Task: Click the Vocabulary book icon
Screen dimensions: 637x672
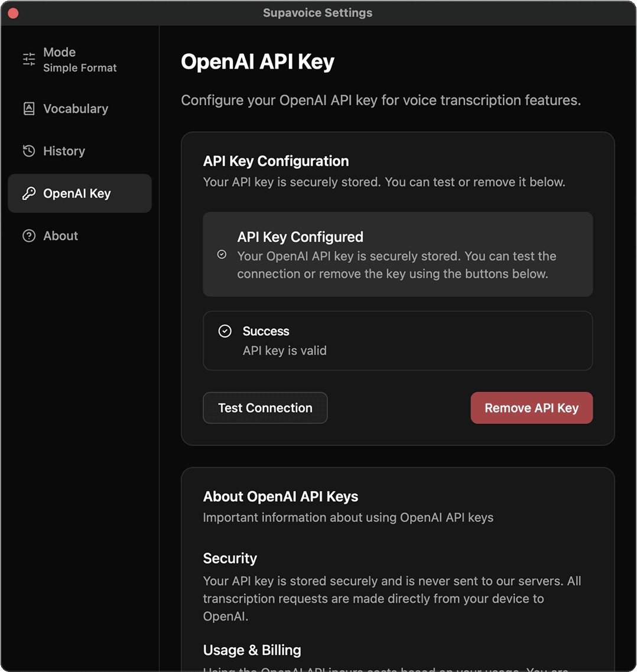Action: point(29,108)
